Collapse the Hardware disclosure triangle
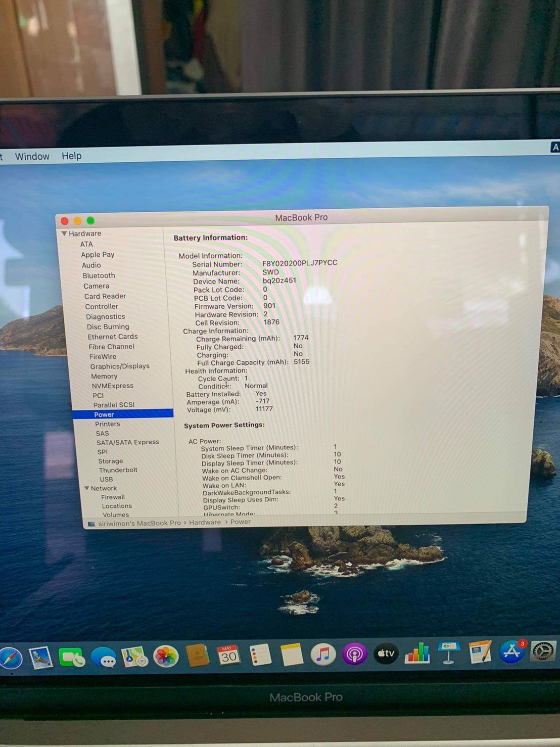The height and width of the screenshot is (747, 560). coord(64,234)
